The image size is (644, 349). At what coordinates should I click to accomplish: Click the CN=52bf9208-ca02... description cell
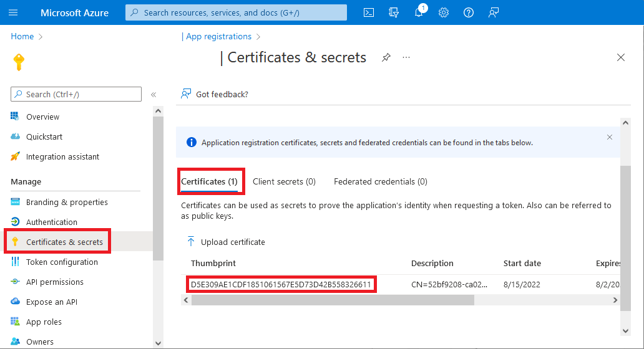click(x=449, y=285)
